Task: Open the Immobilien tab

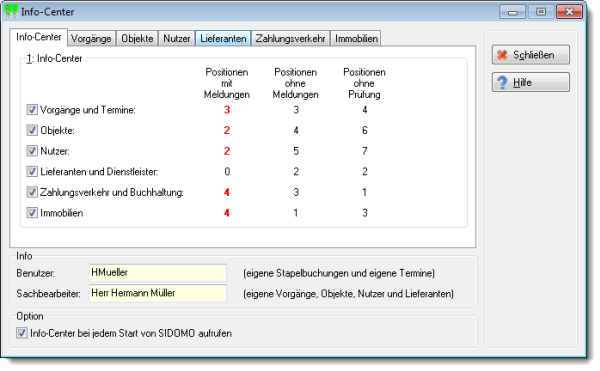Action: pyautogui.click(x=356, y=39)
